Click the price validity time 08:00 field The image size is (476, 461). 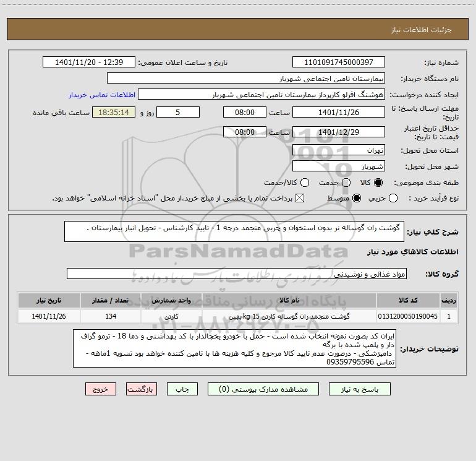(245, 132)
